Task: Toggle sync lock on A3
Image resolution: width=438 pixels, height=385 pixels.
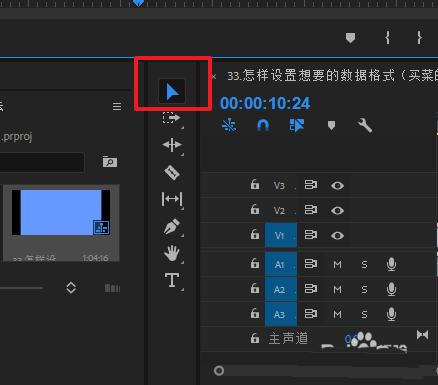Action: 311,314
